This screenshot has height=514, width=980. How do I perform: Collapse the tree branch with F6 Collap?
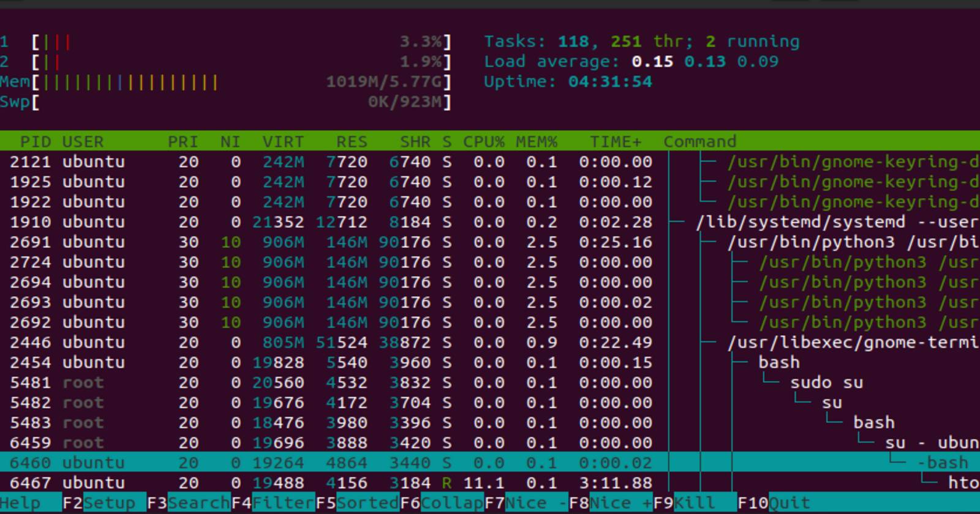point(442,503)
